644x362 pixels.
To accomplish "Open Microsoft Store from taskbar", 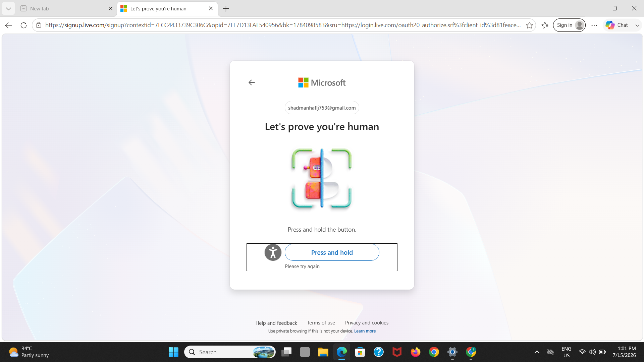I will click(x=360, y=352).
